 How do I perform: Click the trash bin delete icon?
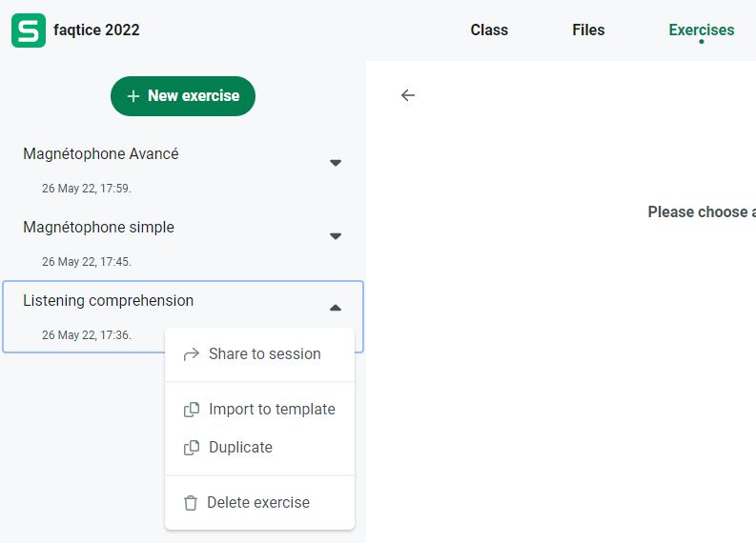[191, 503]
